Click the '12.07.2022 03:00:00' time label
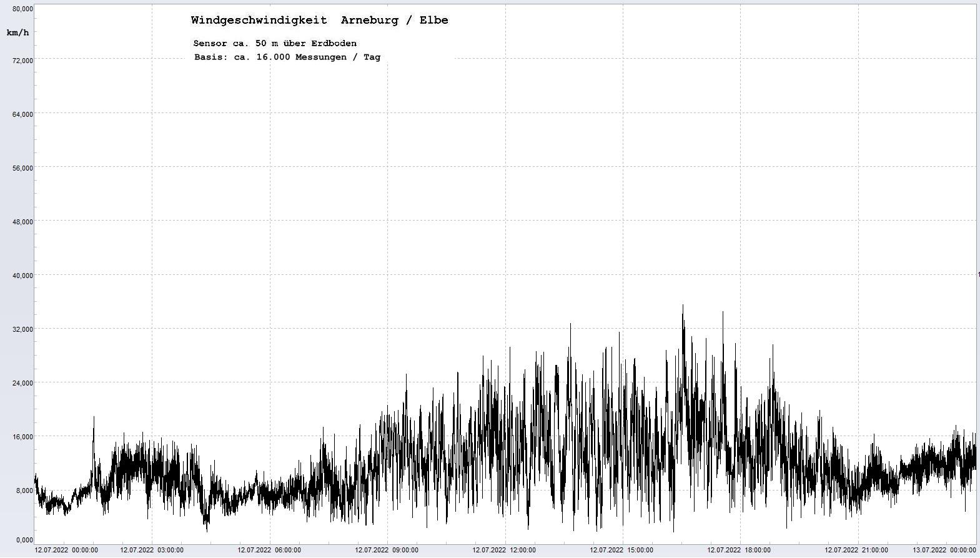This screenshot has height=558, width=980. point(152,551)
